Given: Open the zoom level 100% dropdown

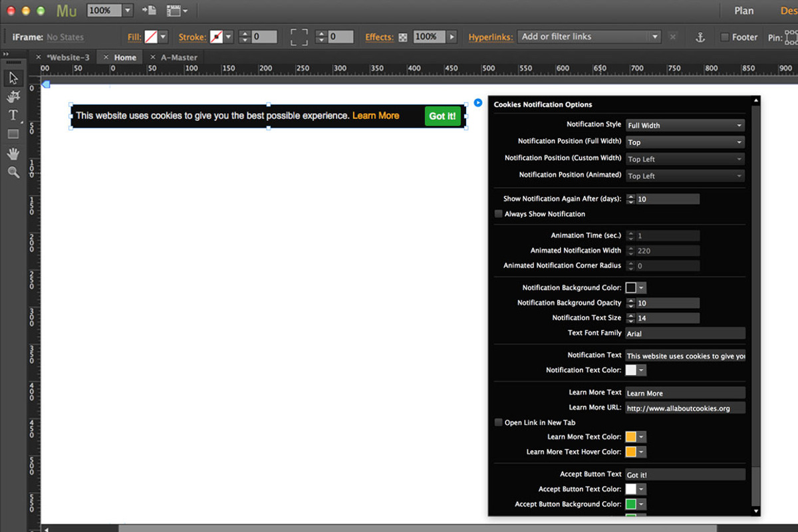Looking at the screenshot, I should pos(128,10).
